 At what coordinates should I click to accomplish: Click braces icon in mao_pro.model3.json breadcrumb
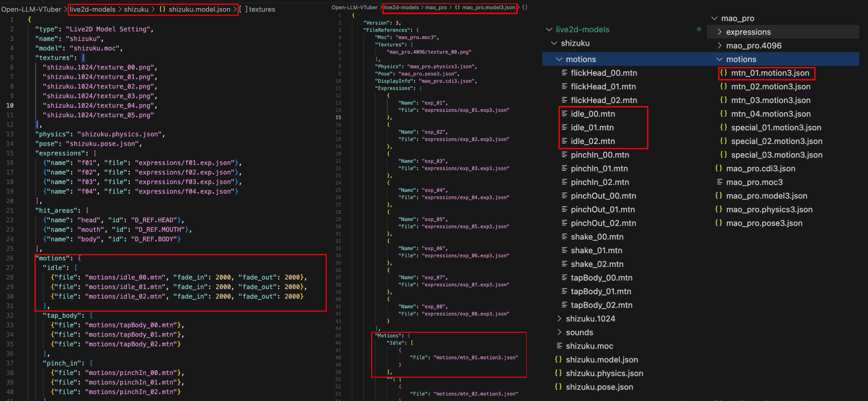coord(457,7)
